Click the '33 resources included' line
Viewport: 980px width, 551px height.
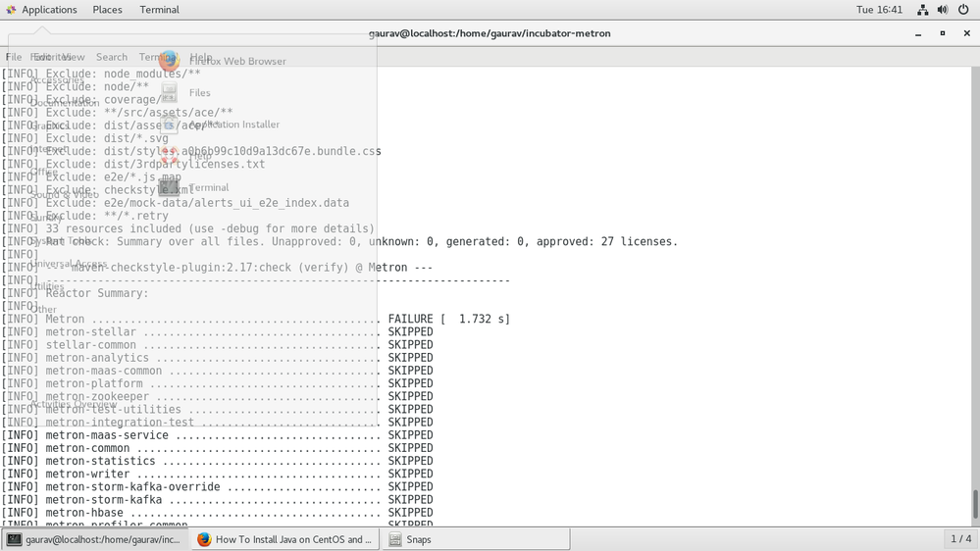pyautogui.click(x=188, y=228)
